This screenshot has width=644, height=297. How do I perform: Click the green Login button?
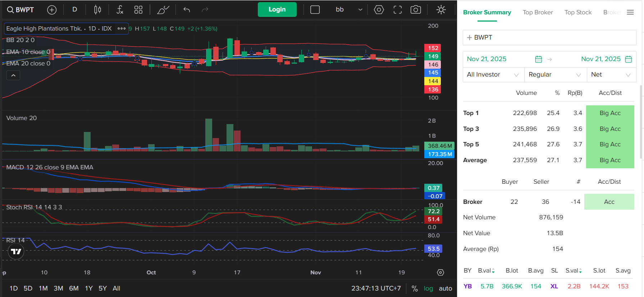point(277,10)
